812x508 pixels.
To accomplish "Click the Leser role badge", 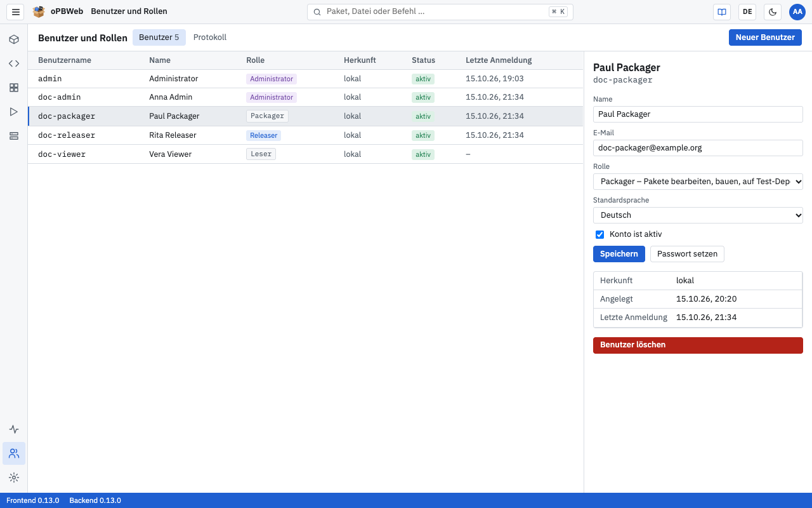I will [x=261, y=154].
